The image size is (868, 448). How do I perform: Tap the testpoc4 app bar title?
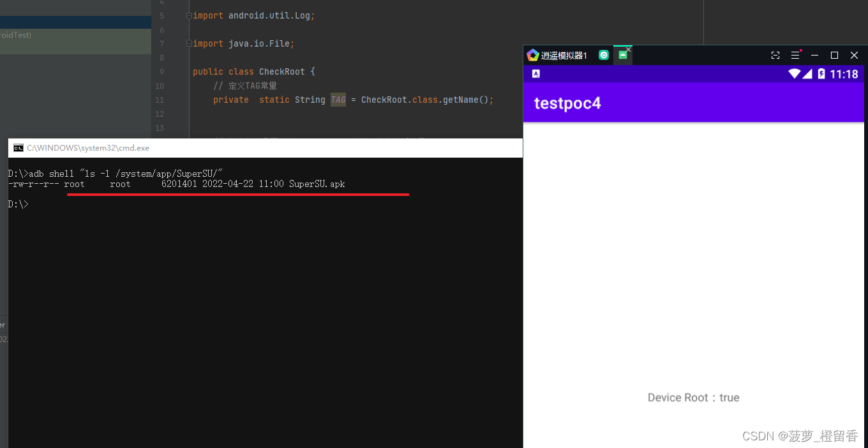[x=567, y=103]
